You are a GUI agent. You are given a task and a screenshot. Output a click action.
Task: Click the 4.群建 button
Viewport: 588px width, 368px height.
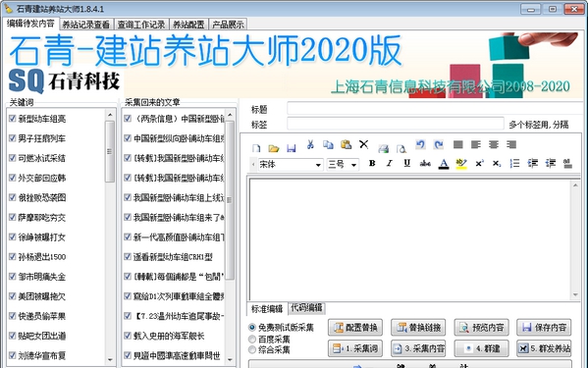tap(482, 348)
